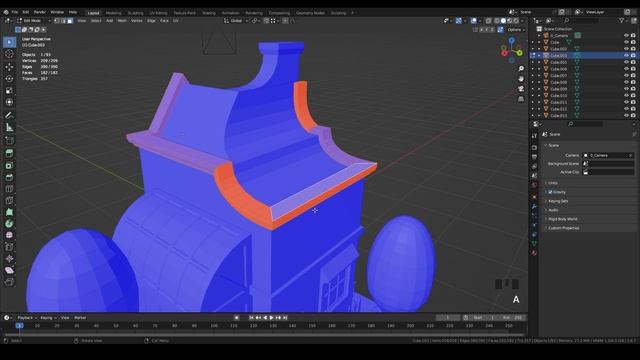Open the Mesh menu in viewport header
This screenshot has width=640, height=360.
pyautogui.click(x=122, y=21)
